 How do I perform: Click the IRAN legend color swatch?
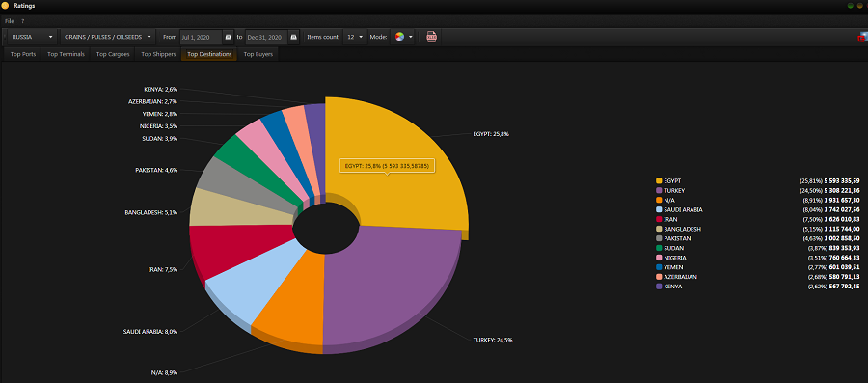coord(659,219)
